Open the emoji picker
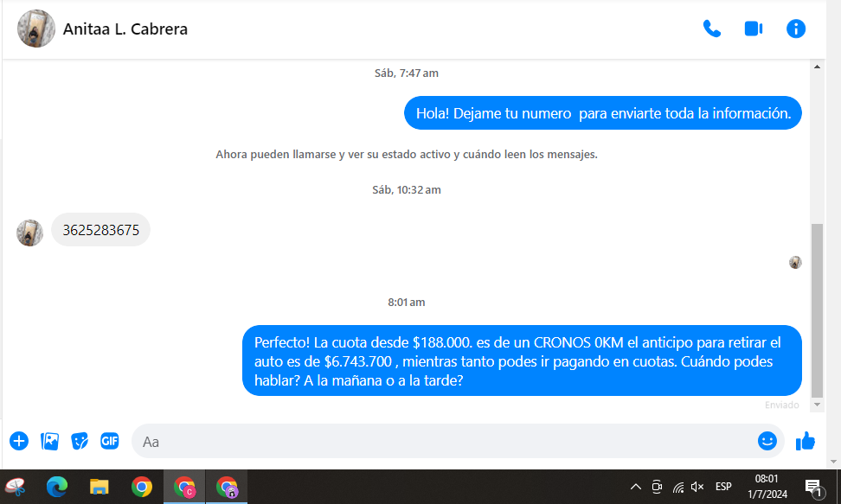The width and height of the screenshot is (841, 504). 767,441
